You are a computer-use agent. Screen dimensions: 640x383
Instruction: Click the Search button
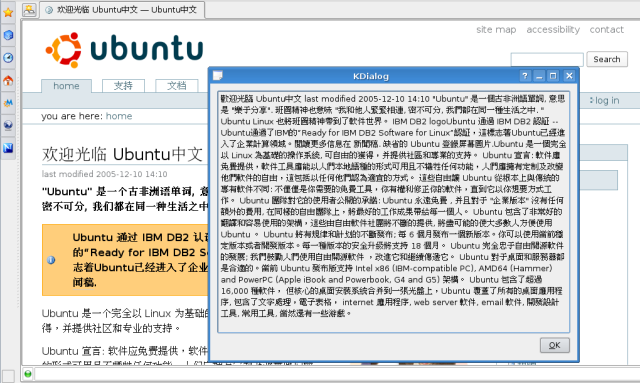click(607, 59)
